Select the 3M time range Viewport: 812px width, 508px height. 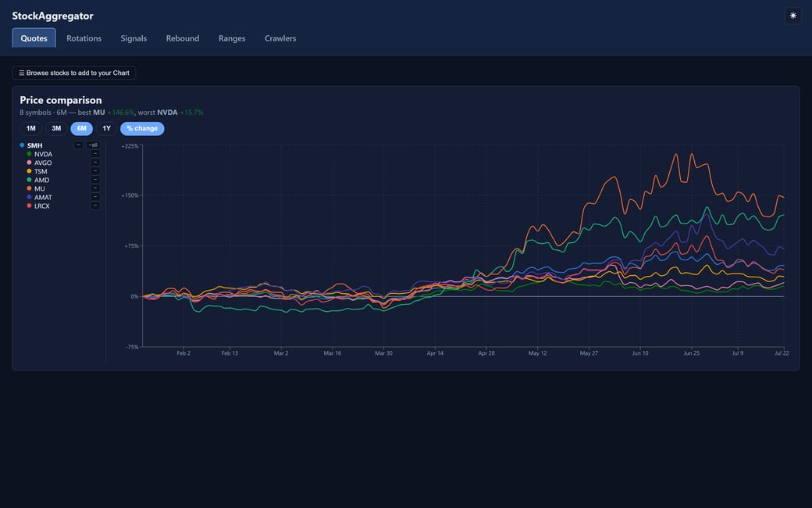56,128
